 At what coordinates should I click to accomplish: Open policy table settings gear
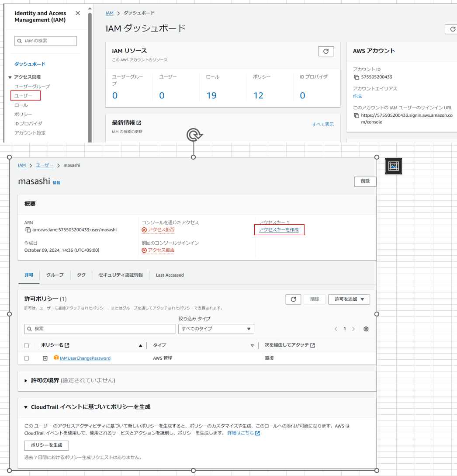tap(366, 329)
